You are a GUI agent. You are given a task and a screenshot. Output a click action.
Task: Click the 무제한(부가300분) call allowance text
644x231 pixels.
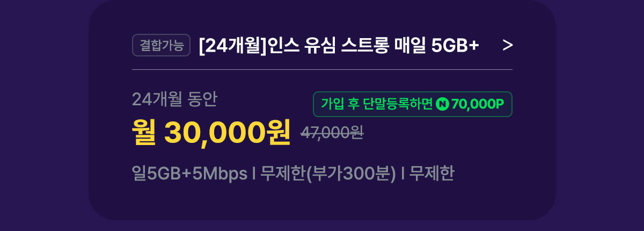pos(328,174)
